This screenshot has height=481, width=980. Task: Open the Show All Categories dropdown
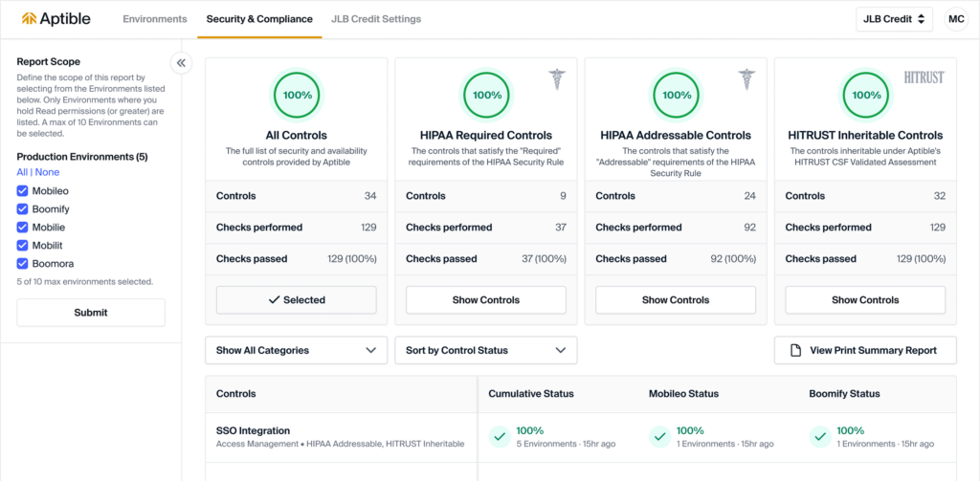pyautogui.click(x=296, y=350)
